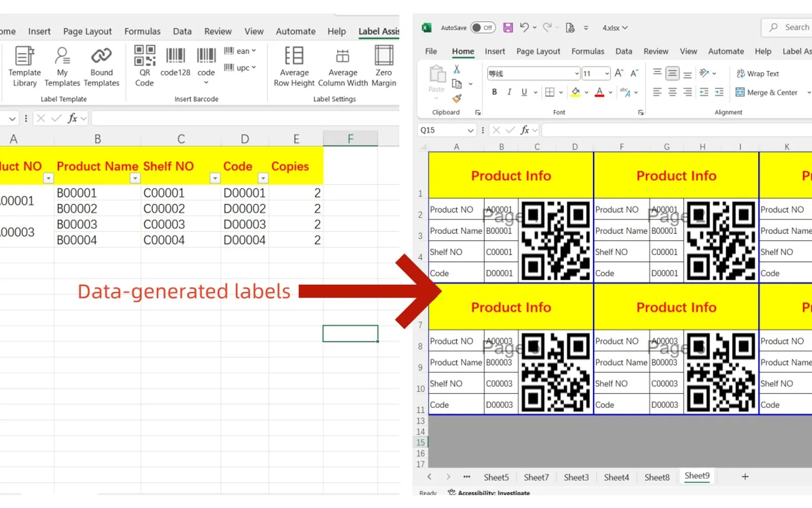
Task: Add a new sheet with the plus button
Action: pyautogui.click(x=745, y=477)
